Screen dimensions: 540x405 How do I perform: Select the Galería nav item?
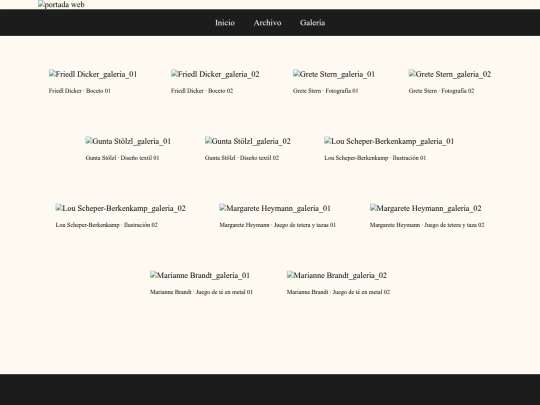[312, 23]
